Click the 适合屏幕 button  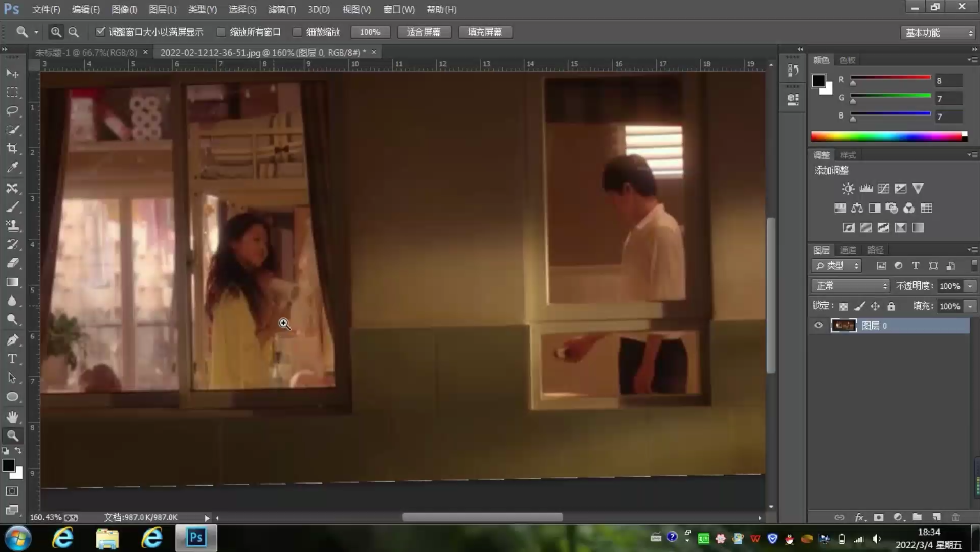[x=424, y=32]
